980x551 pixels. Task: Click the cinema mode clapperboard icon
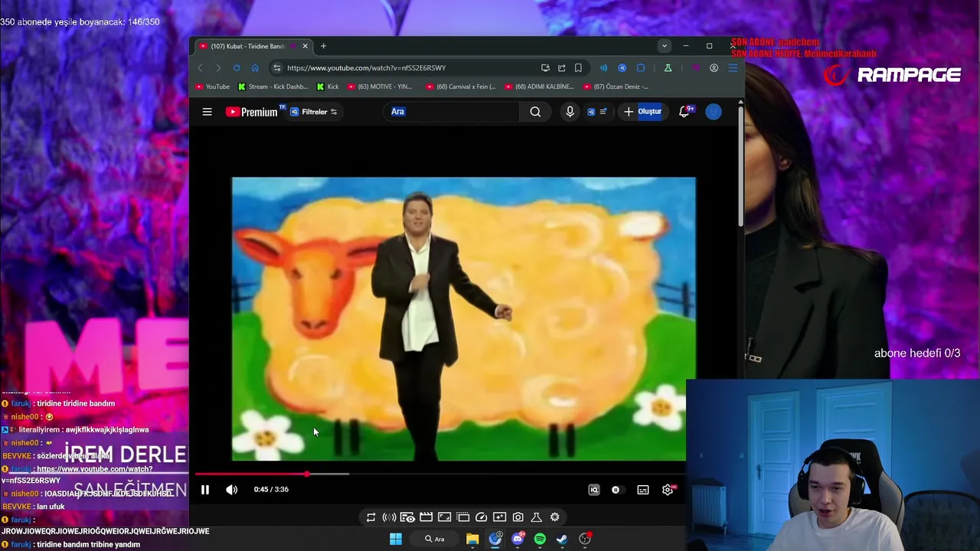pos(426,517)
